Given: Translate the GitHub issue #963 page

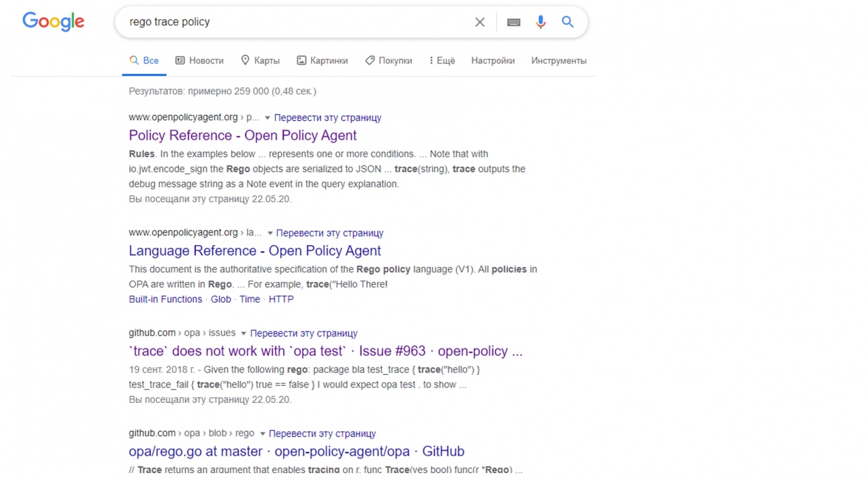Looking at the screenshot, I should pyautogui.click(x=304, y=334).
